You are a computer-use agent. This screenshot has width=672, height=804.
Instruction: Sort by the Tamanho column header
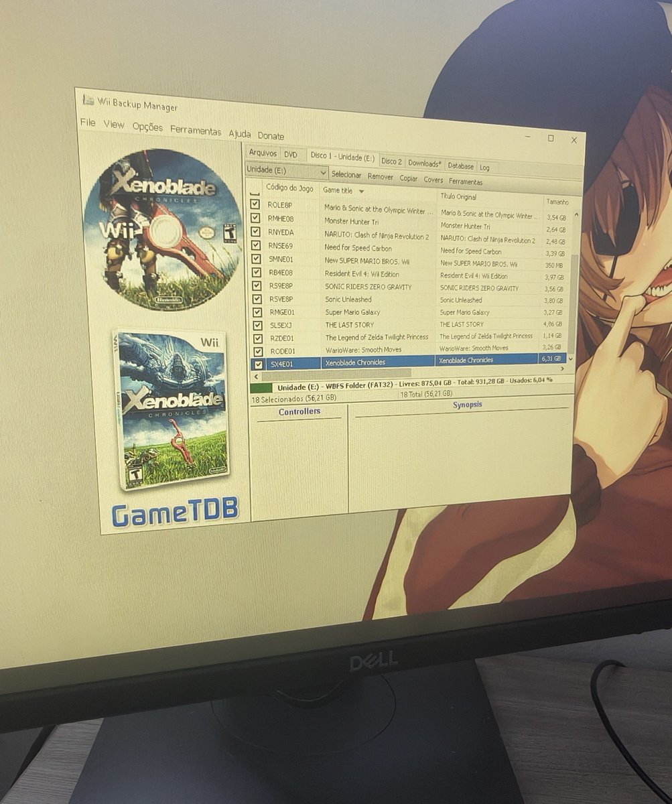point(557,202)
